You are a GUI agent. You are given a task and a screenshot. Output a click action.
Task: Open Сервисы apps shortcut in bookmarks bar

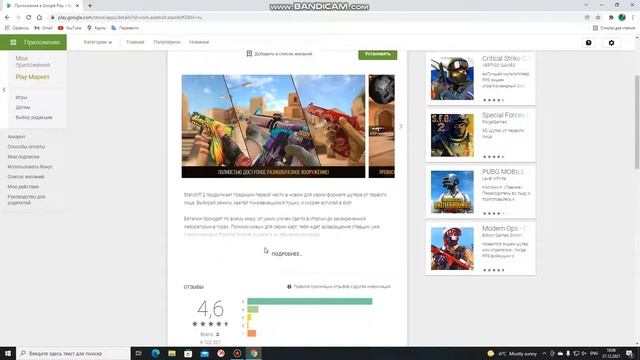pos(17,28)
